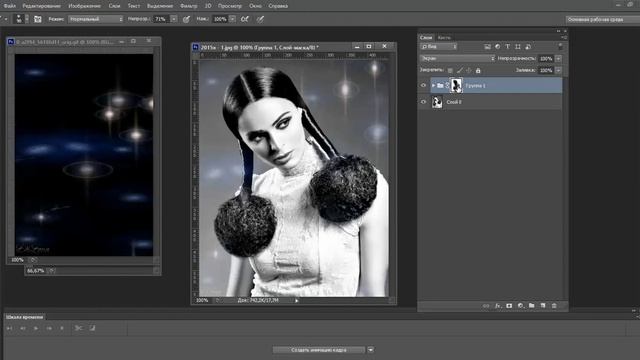Image resolution: width=640 pixels, height=360 pixels.
Task: Open the workspace switcher dropdown
Action: [x=602, y=19]
